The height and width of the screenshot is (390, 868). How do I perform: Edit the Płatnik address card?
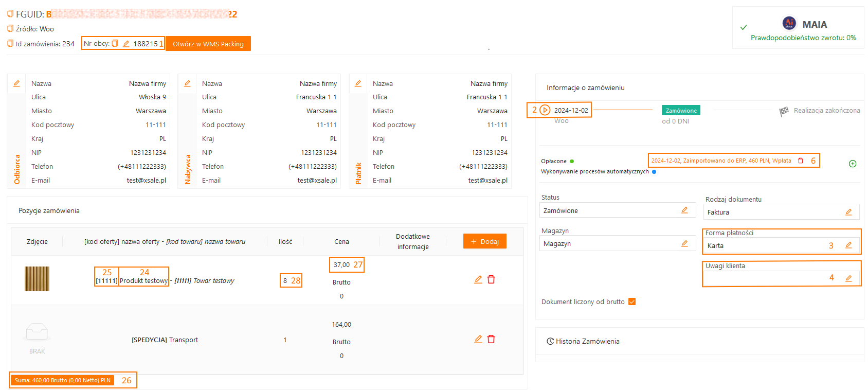358,83
